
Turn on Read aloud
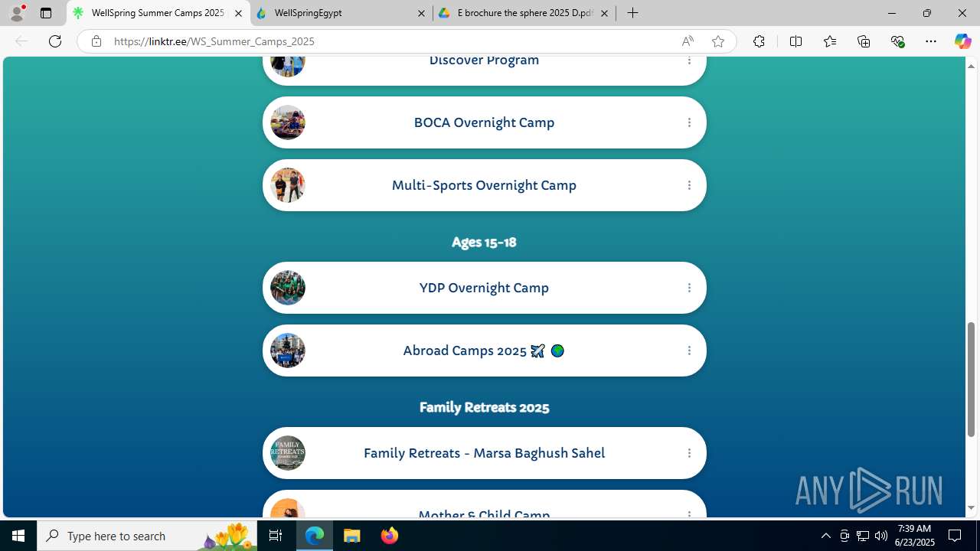point(688,41)
